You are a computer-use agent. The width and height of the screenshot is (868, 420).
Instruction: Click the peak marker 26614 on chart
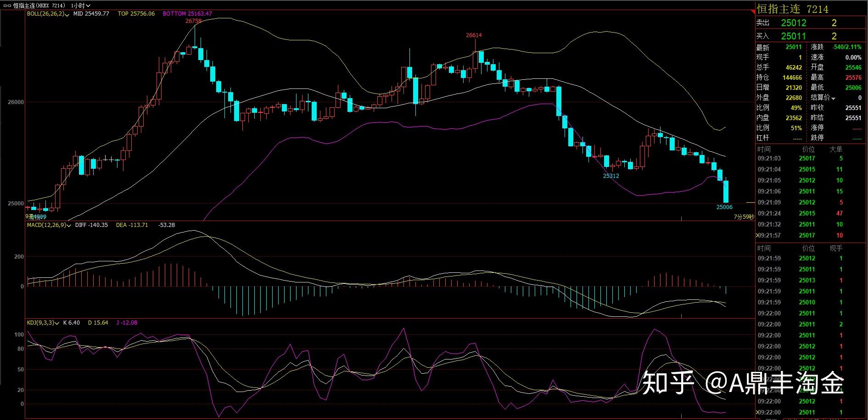click(x=474, y=35)
